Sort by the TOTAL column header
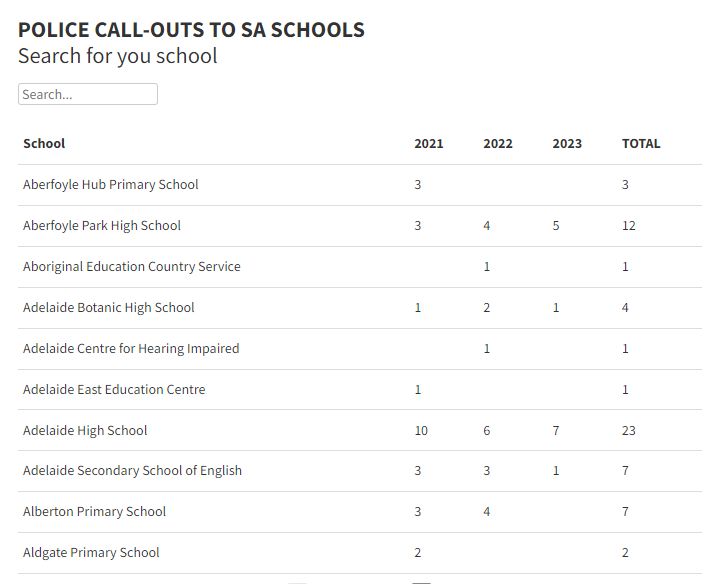 (641, 143)
